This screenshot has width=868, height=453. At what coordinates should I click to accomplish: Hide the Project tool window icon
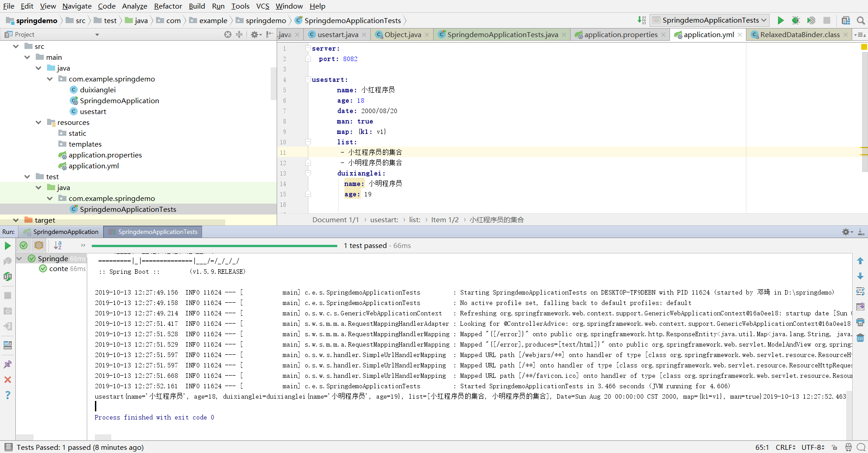click(x=269, y=34)
